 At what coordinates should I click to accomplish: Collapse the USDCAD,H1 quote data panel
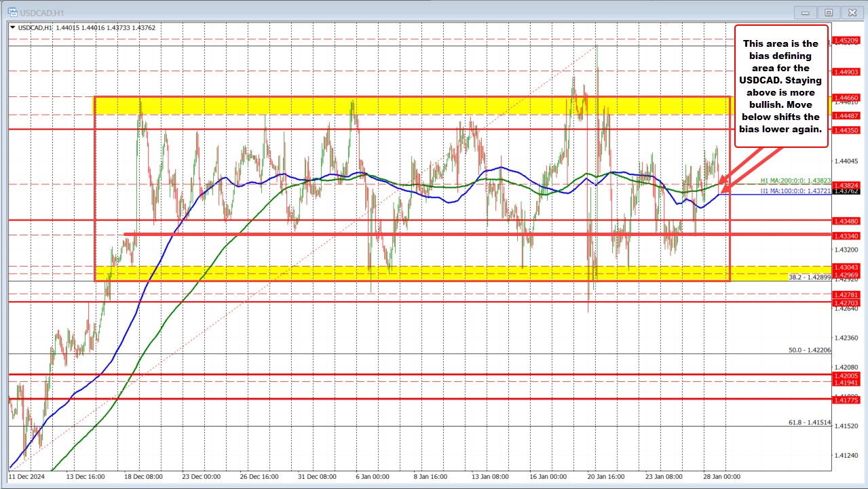pos(12,28)
